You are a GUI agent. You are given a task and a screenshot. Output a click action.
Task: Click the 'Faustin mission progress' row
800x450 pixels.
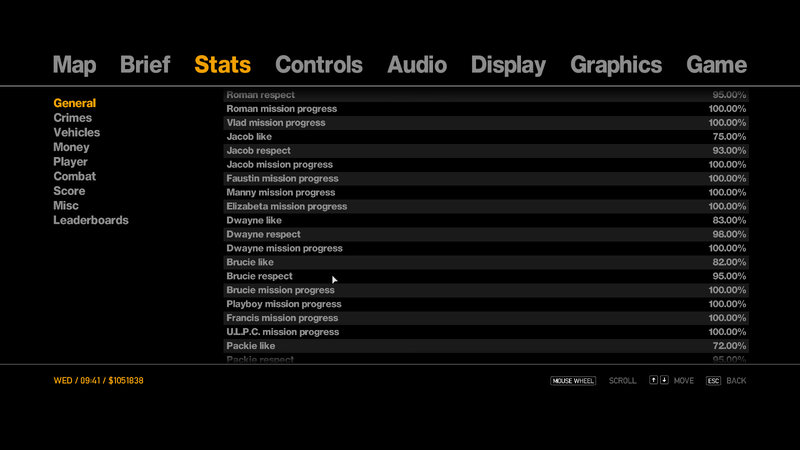pyautogui.click(x=486, y=179)
